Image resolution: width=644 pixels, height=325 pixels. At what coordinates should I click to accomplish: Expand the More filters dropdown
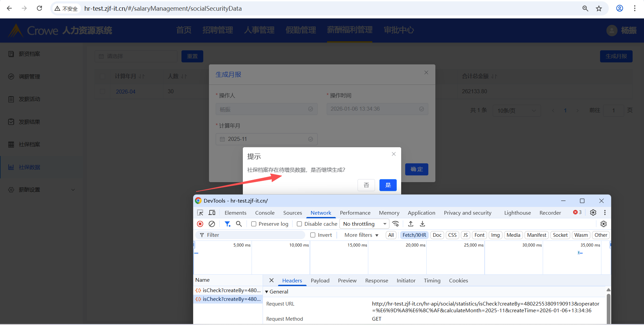(361, 235)
